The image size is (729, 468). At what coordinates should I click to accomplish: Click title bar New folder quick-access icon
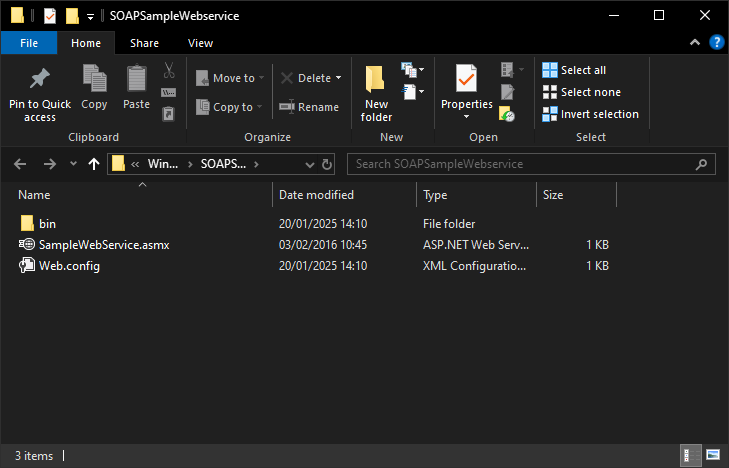[x=72, y=16]
